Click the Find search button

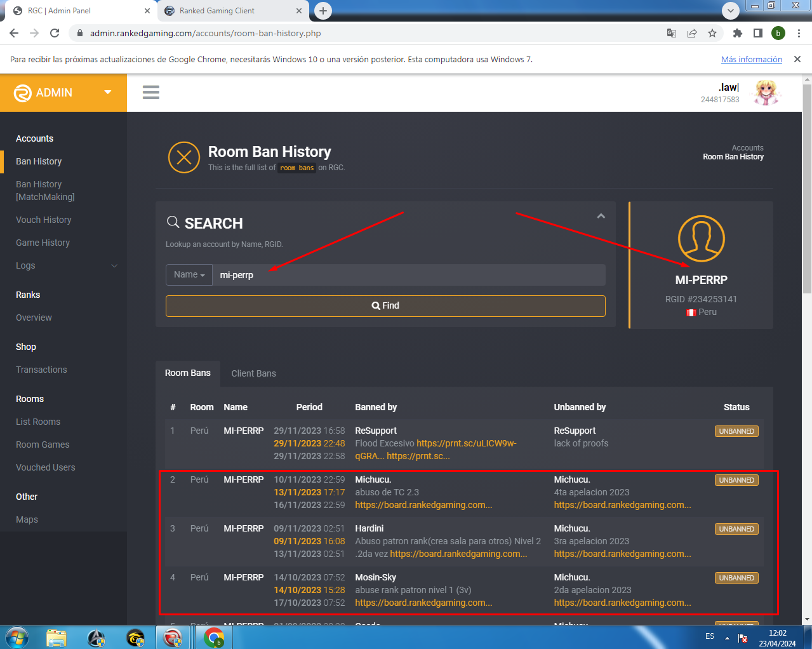385,306
